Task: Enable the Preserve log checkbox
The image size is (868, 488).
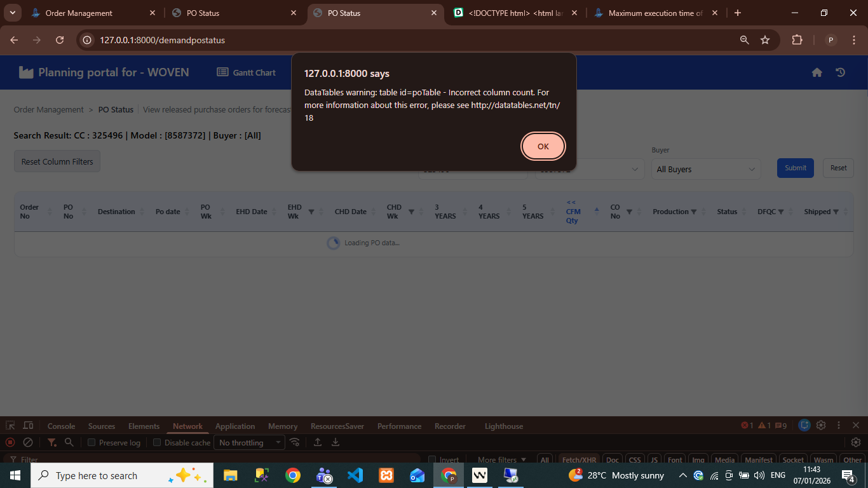Action: [92, 443]
